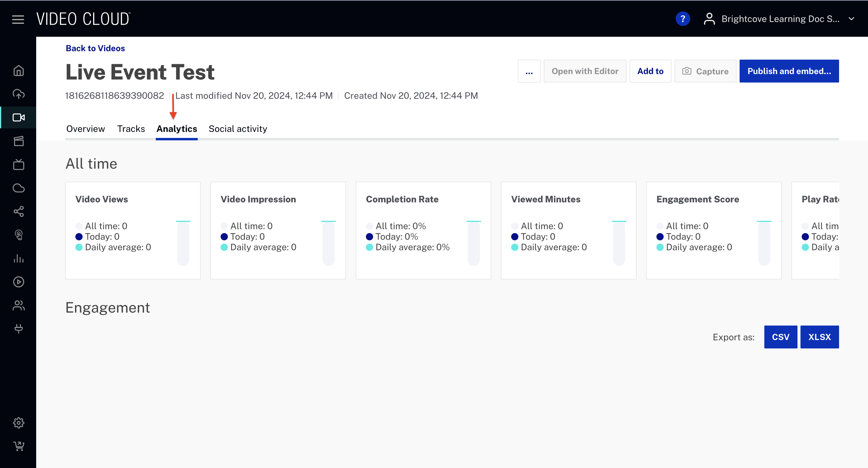This screenshot has height=468, width=868.
Task: Open the Admin settings gear icon
Action: pyautogui.click(x=18, y=423)
